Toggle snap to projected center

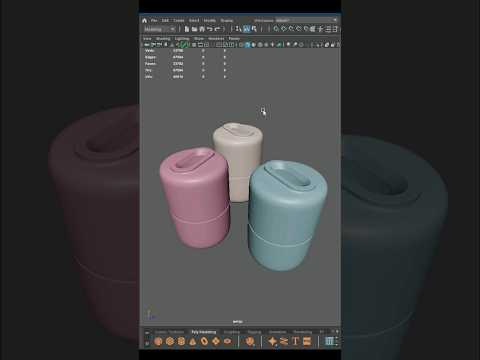[298, 29]
